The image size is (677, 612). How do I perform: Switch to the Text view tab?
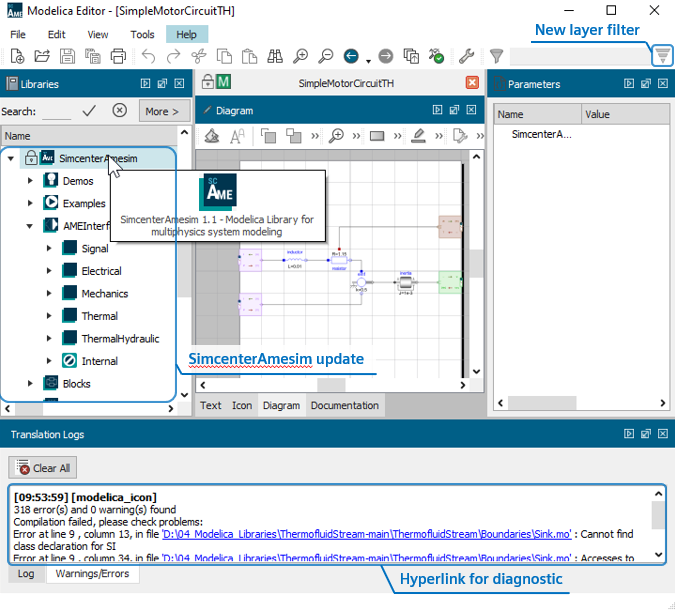tap(210, 406)
